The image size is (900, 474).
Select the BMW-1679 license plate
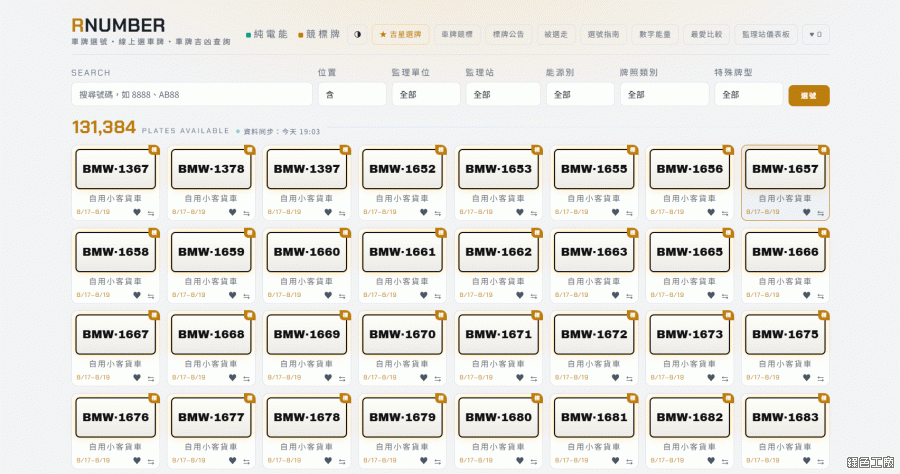(x=402, y=417)
